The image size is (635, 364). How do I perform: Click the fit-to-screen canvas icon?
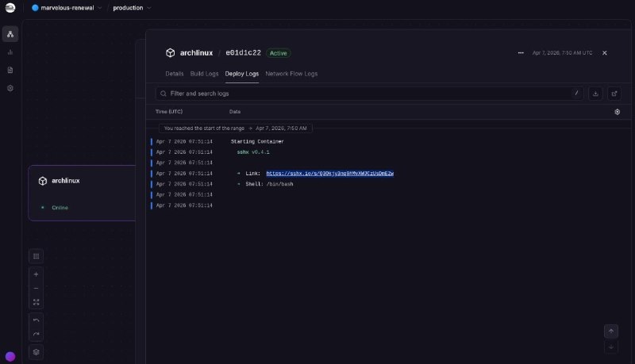36,302
